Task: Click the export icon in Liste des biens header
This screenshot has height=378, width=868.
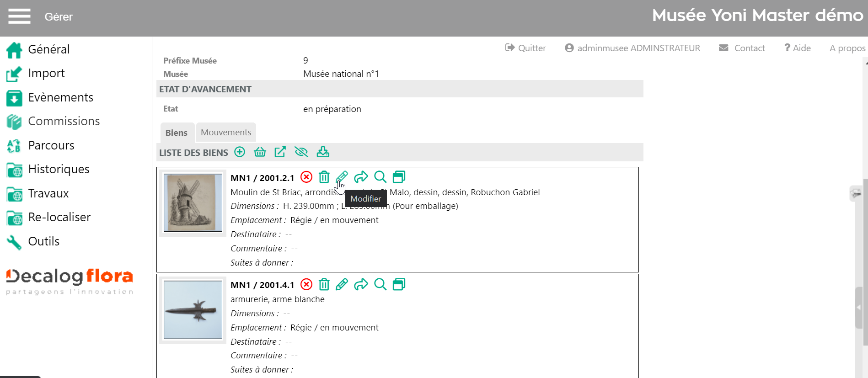Action: 280,152
